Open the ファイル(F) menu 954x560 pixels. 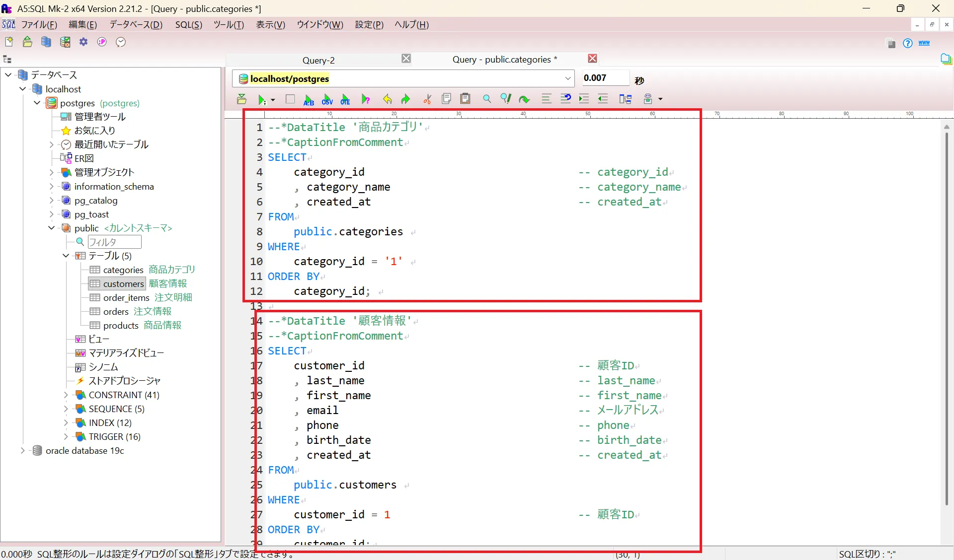click(x=39, y=25)
